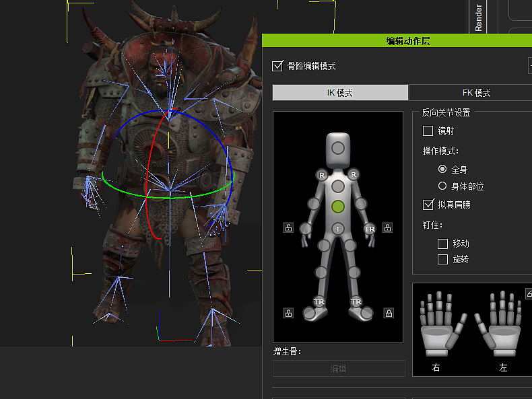Select the left elbow joint

[x=361, y=204]
